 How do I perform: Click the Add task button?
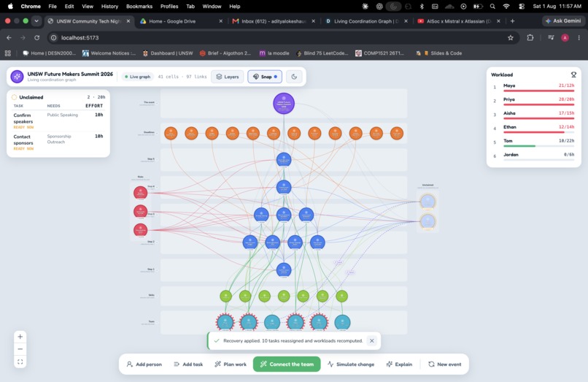[188, 364]
